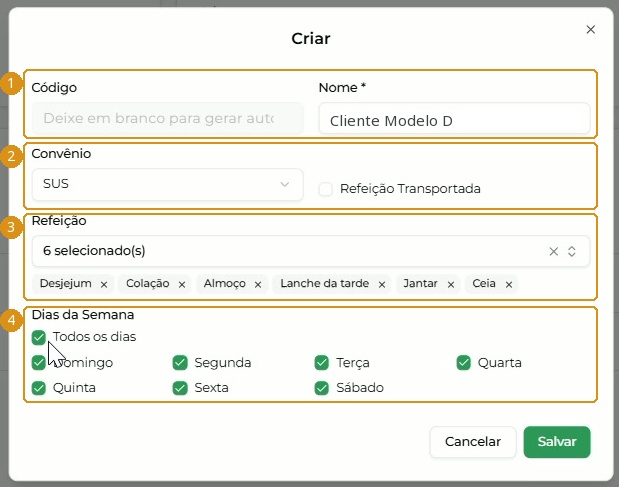
Task: Click the Dias da Semana heading
Action: pyautogui.click(x=83, y=315)
